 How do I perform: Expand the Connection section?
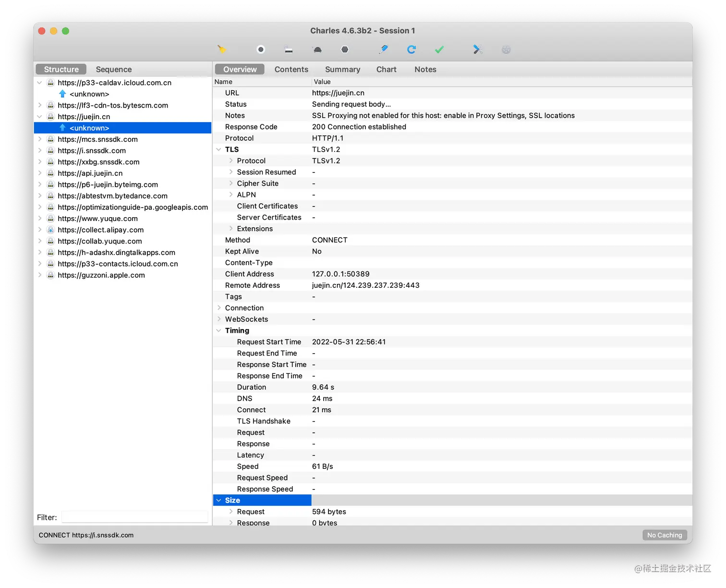tap(219, 308)
